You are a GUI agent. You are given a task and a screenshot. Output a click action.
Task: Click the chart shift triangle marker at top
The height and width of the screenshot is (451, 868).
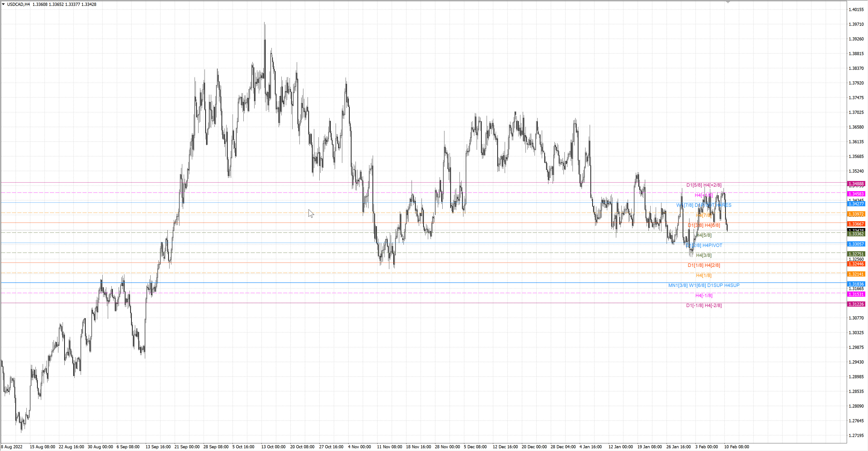728,2
